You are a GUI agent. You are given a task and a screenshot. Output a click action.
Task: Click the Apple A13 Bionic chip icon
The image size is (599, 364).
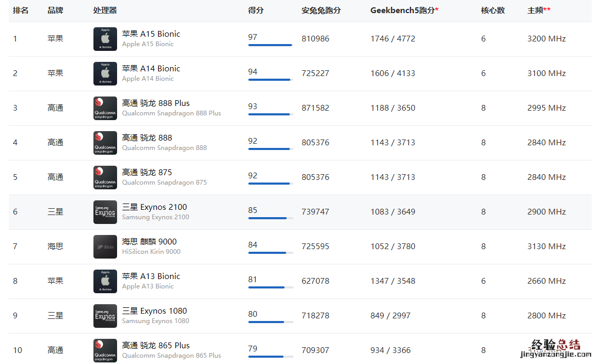105,281
